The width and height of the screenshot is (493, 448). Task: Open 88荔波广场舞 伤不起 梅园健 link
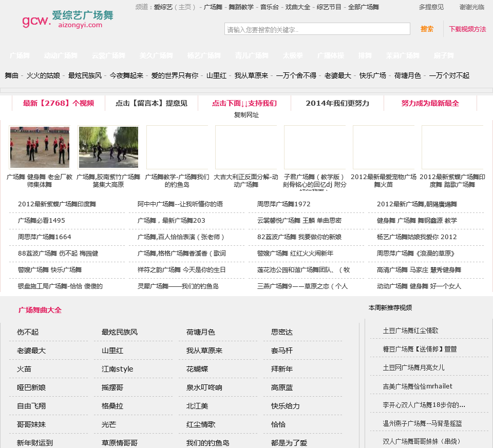[58, 253]
